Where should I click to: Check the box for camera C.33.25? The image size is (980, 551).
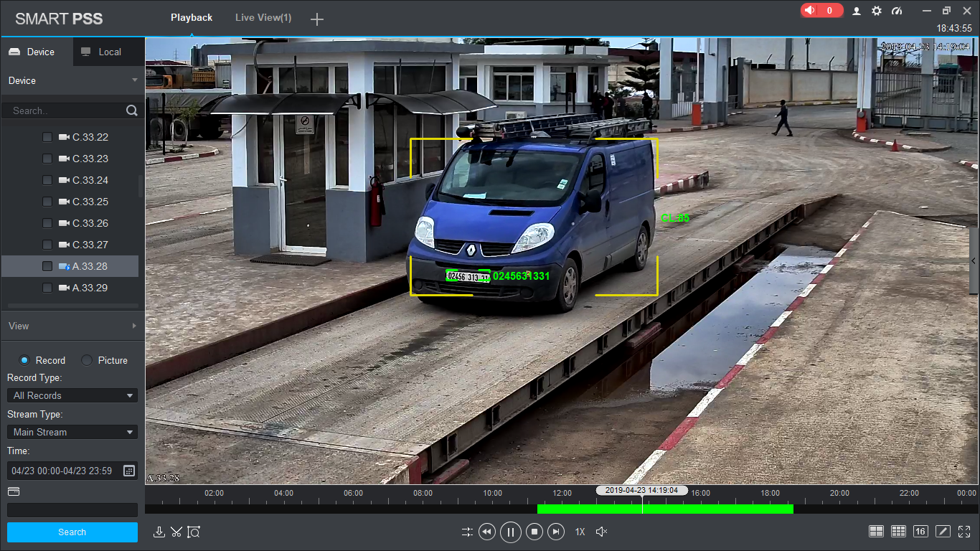[x=47, y=202]
